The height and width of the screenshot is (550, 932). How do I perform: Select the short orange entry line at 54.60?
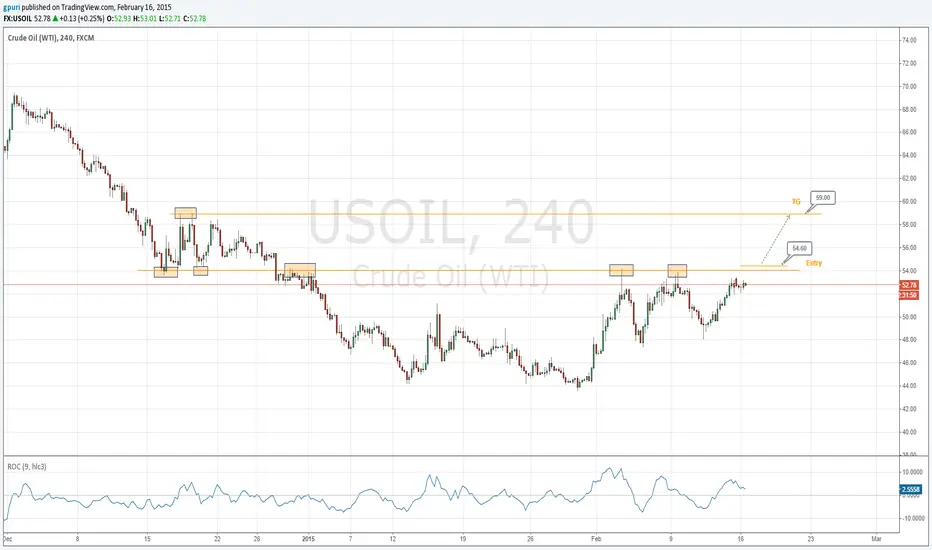(764, 266)
